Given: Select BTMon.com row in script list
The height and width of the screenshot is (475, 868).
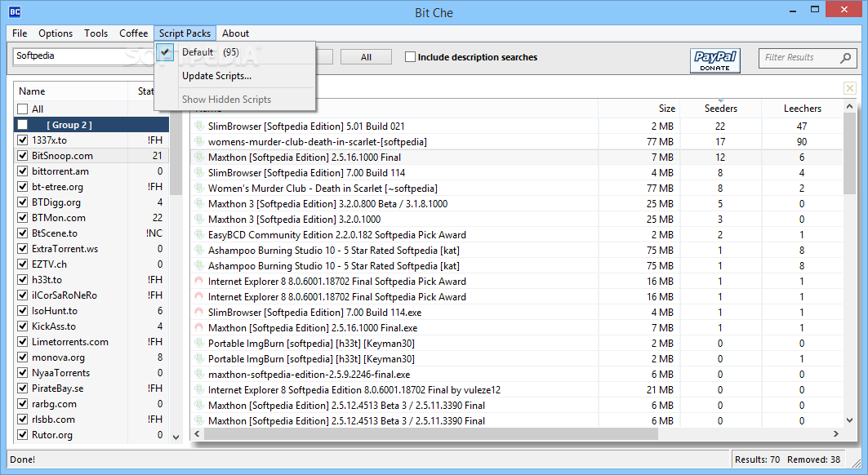Looking at the screenshot, I should pos(91,218).
